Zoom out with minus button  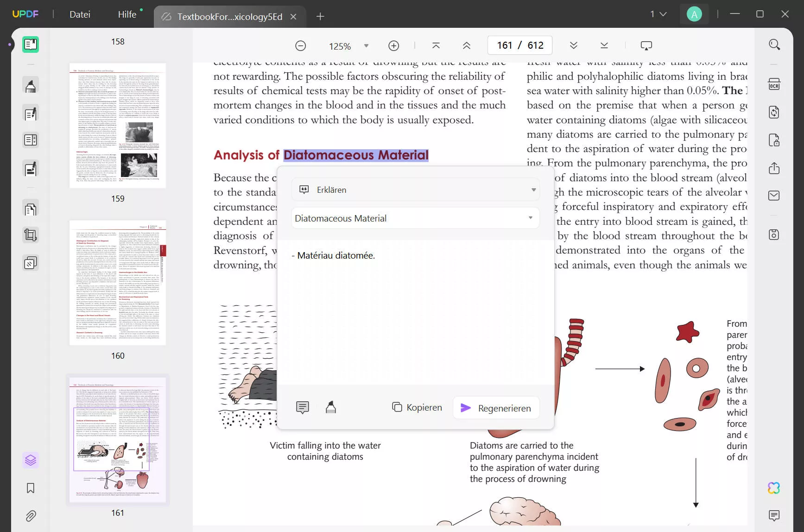[300, 45]
